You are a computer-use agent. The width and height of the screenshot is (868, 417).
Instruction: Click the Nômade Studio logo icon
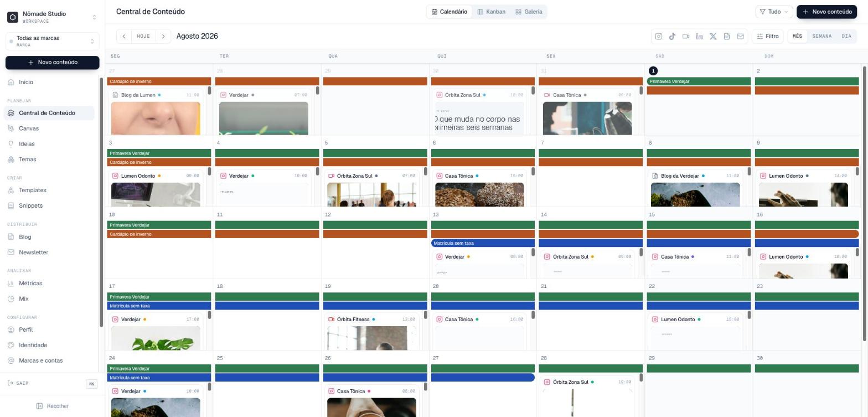[x=12, y=17]
